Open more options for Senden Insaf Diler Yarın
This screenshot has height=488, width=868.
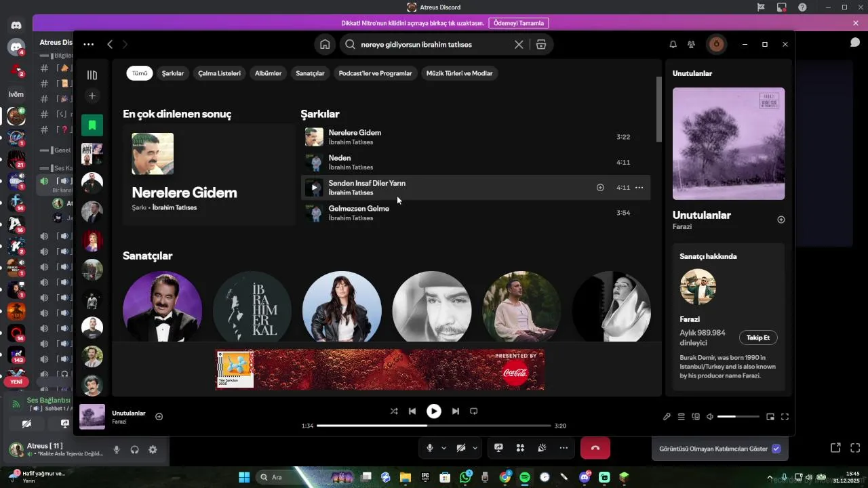[639, 188]
